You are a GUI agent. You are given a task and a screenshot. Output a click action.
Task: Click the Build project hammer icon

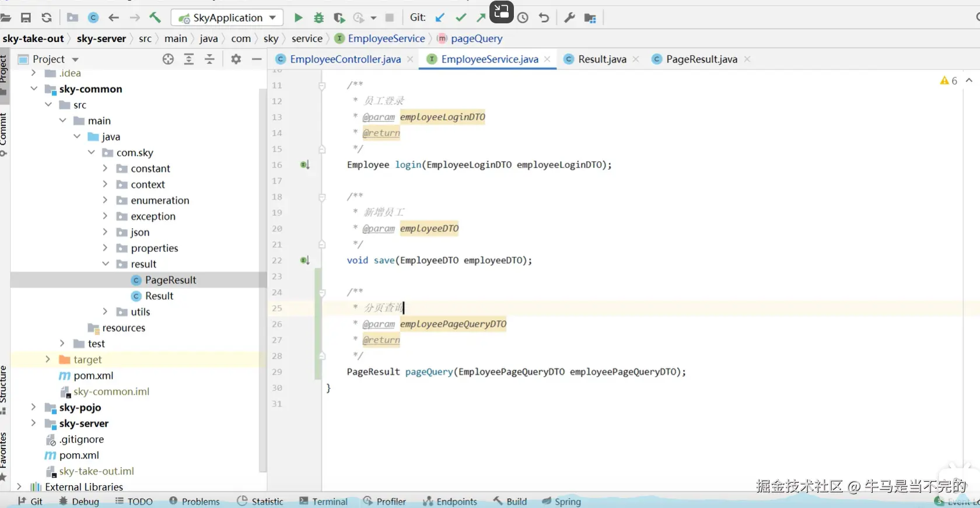tap(155, 17)
